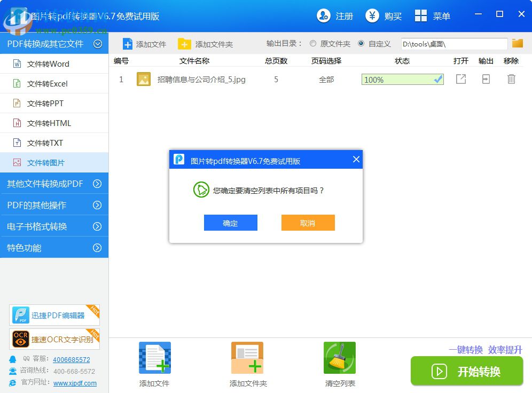Click the bottom 添加文件 icon

(x=154, y=358)
